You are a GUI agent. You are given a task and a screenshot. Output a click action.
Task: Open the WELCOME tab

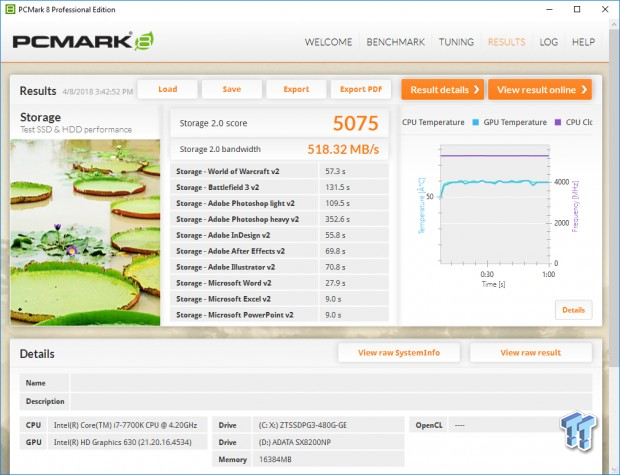329,42
